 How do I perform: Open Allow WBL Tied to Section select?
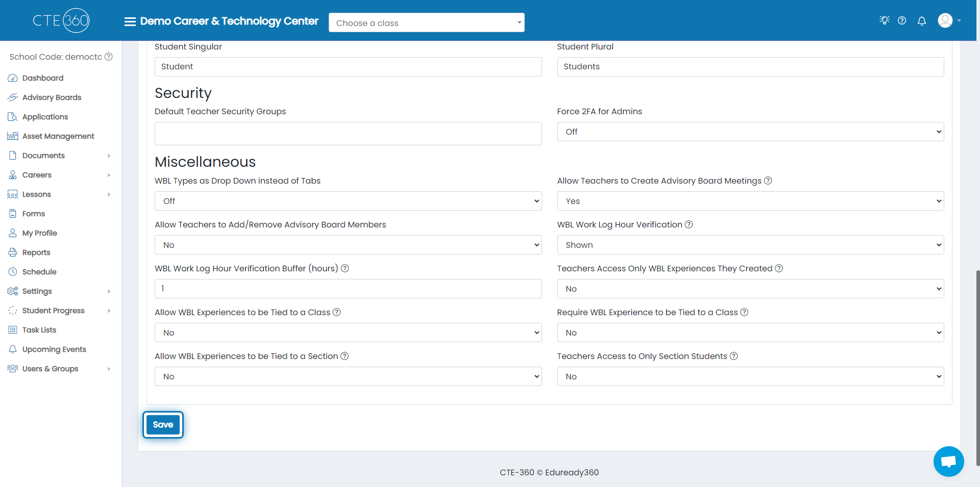pyautogui.click(x=348, y=376)
